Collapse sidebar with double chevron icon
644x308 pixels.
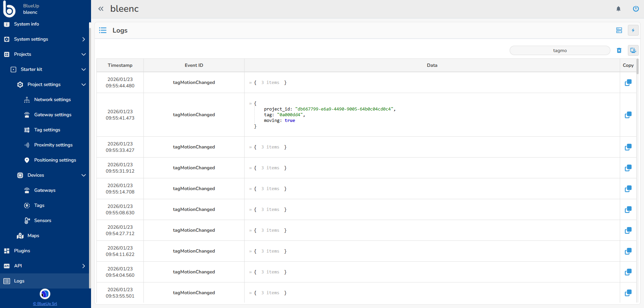[101, 9]
